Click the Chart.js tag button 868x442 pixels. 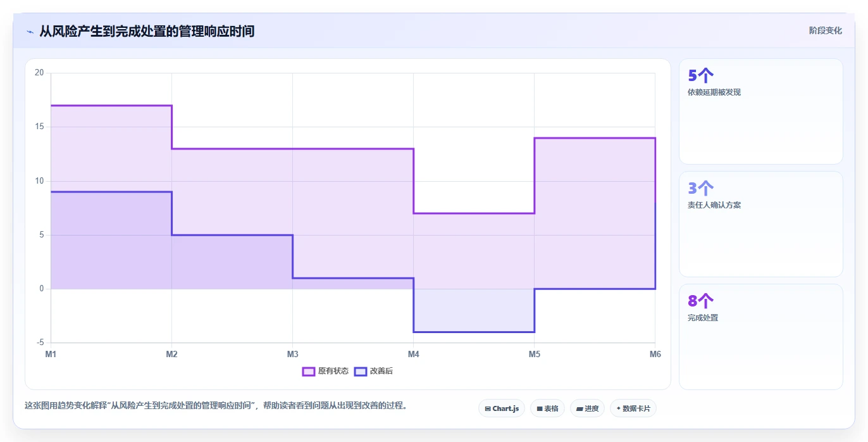click(502, 408)
